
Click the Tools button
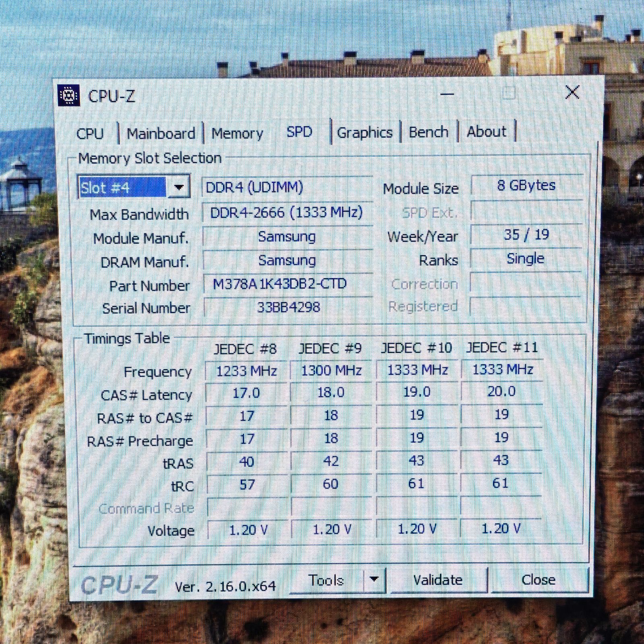pyautogui.click(x=326, y=580)
